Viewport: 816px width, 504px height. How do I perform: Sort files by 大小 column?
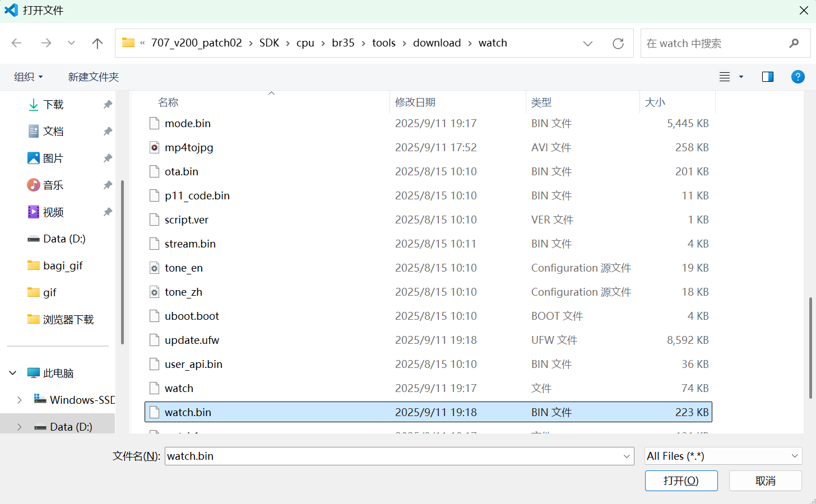pos(655,102)
